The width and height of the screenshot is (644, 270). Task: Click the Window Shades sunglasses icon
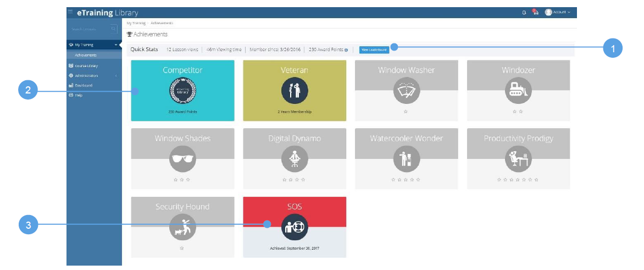182,159
